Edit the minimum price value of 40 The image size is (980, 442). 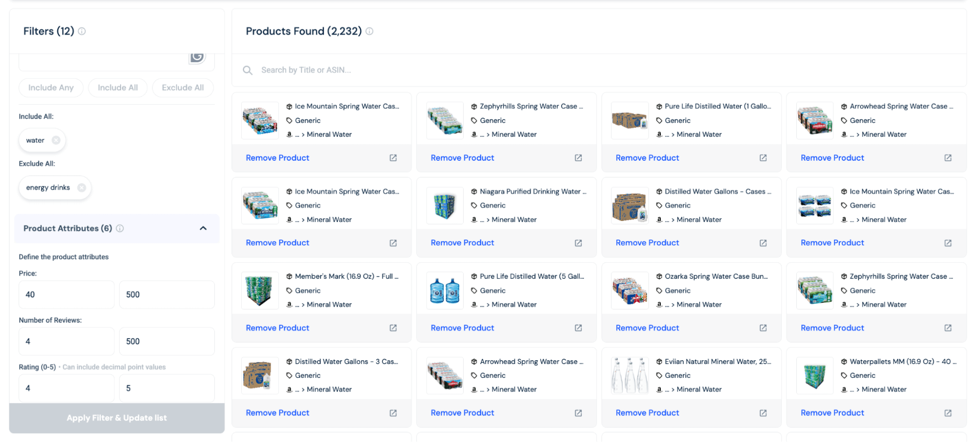coord(66,295)
